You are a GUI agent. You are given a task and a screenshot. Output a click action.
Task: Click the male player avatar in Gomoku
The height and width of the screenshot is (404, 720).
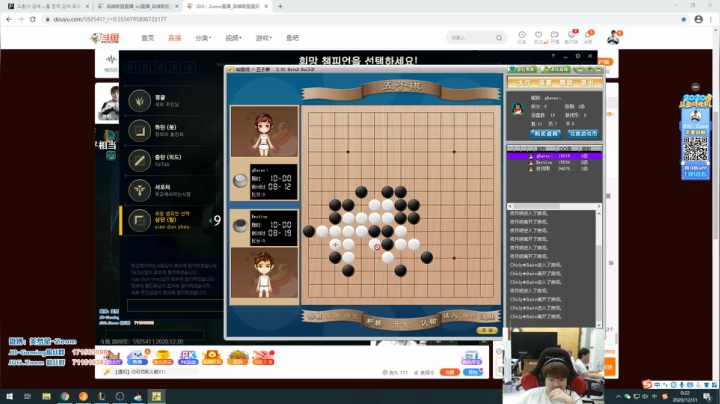tap(264, 273)
